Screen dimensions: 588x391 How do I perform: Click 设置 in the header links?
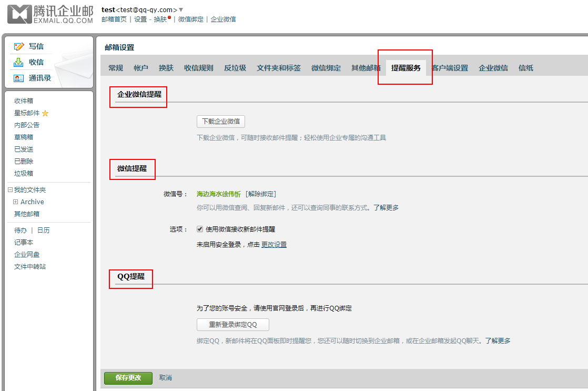[140, 19]
